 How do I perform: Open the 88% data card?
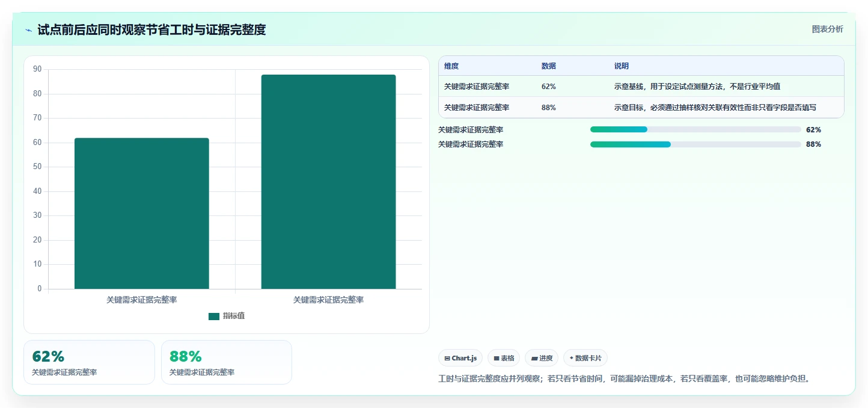click(x=227, y=362)
